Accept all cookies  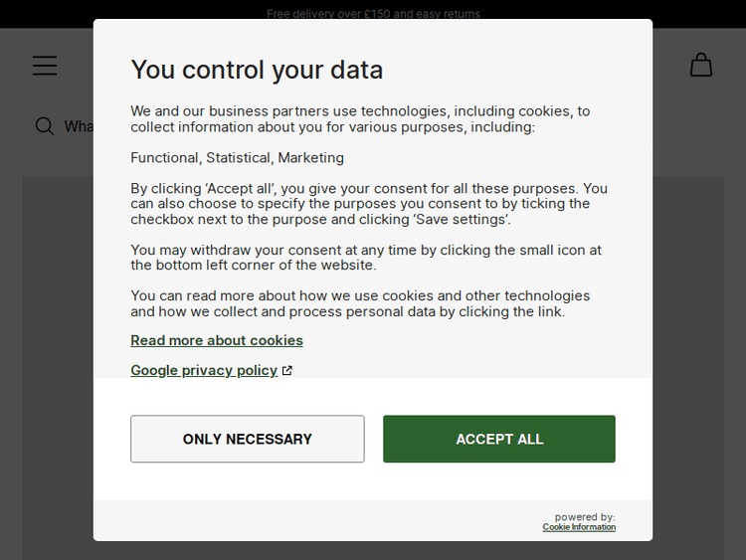(499, 439)
